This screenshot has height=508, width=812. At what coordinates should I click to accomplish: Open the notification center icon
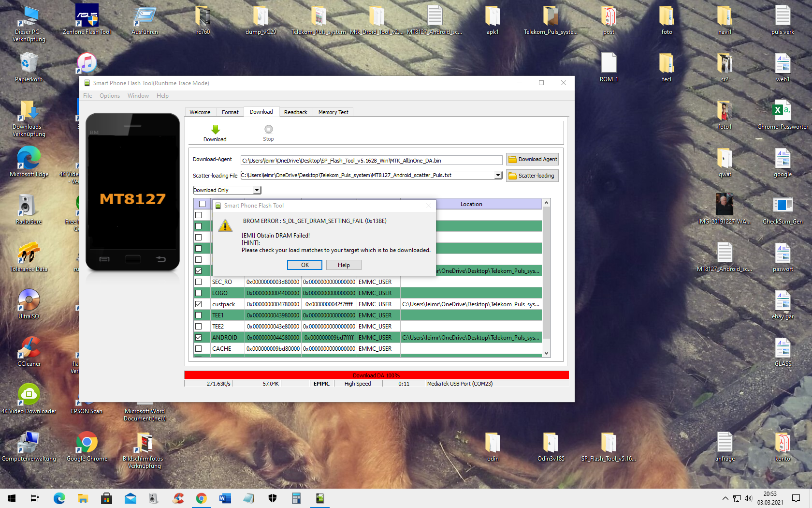tap(796, 498)
